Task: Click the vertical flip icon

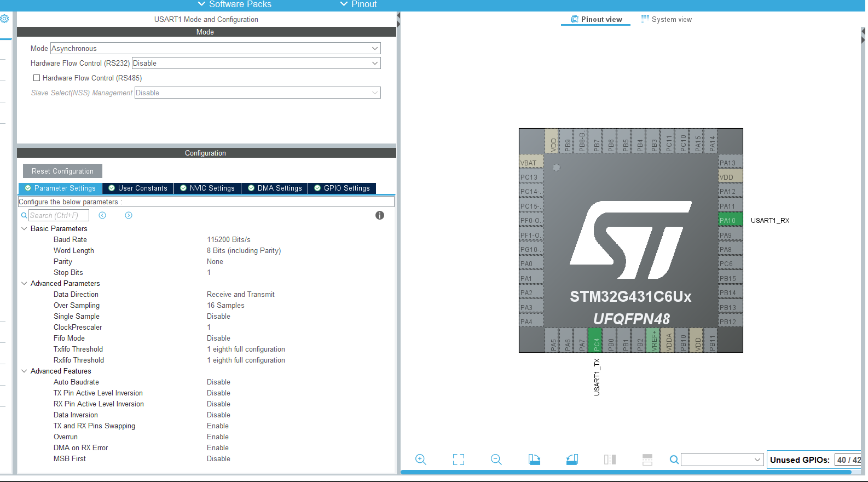Action: pyautogui.click(x=647, y=460)
